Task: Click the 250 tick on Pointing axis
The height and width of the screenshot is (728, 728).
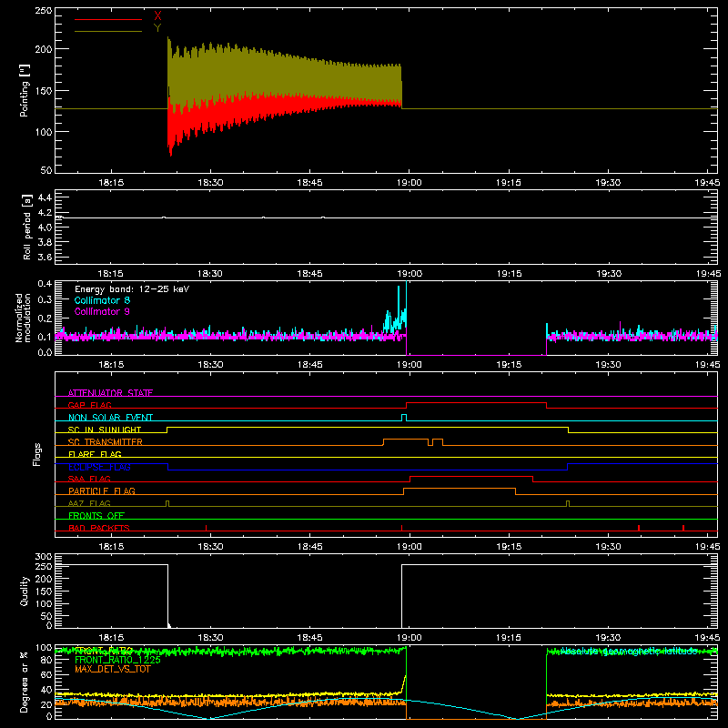Action: pos(43,10)
